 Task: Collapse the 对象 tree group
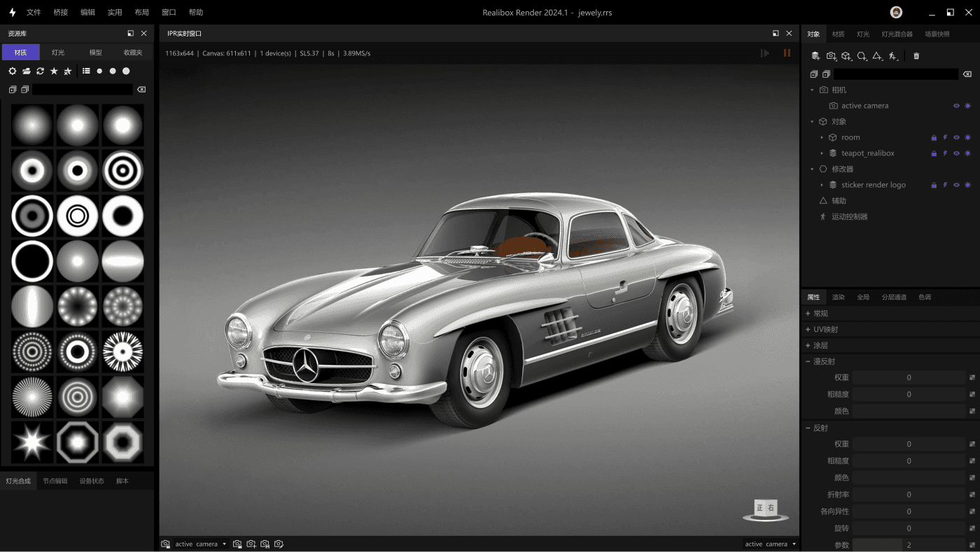pos(812,122)
